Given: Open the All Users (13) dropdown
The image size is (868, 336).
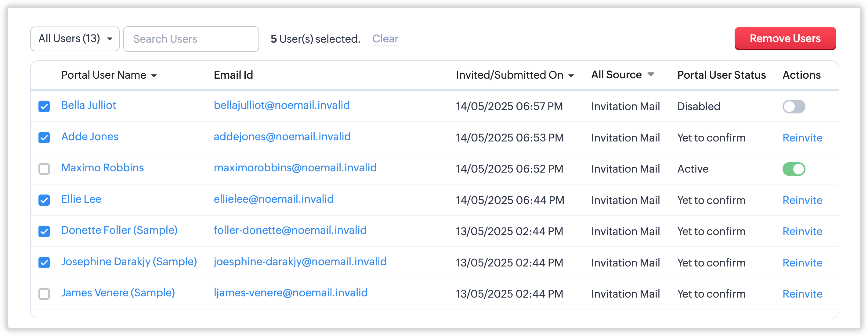Looking at the screenshot, I should 75,39.
